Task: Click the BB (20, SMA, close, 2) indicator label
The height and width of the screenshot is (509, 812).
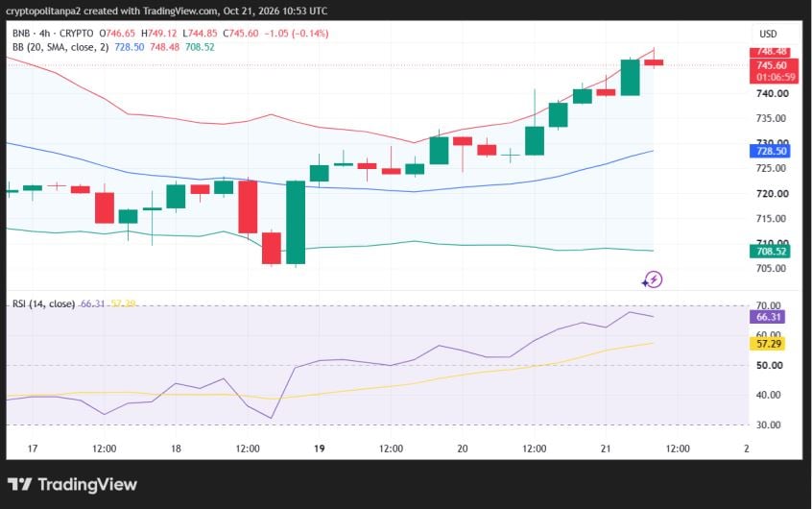Action: (60, 47)
